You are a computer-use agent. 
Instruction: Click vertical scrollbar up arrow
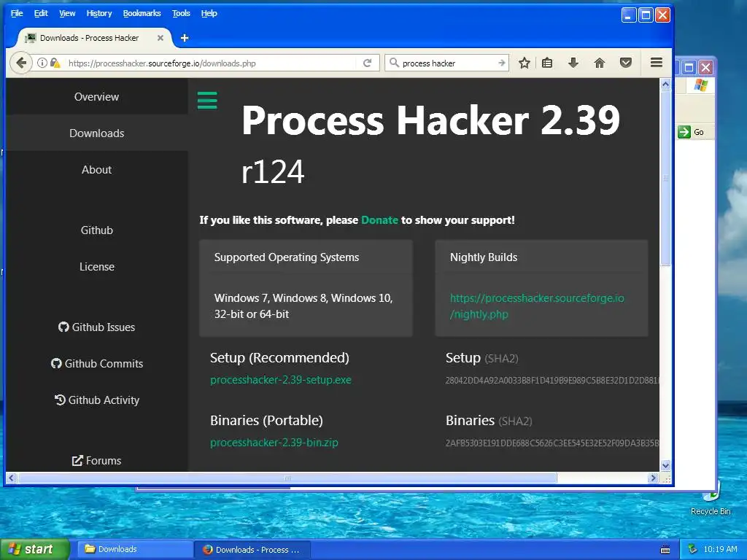point(665,85)
